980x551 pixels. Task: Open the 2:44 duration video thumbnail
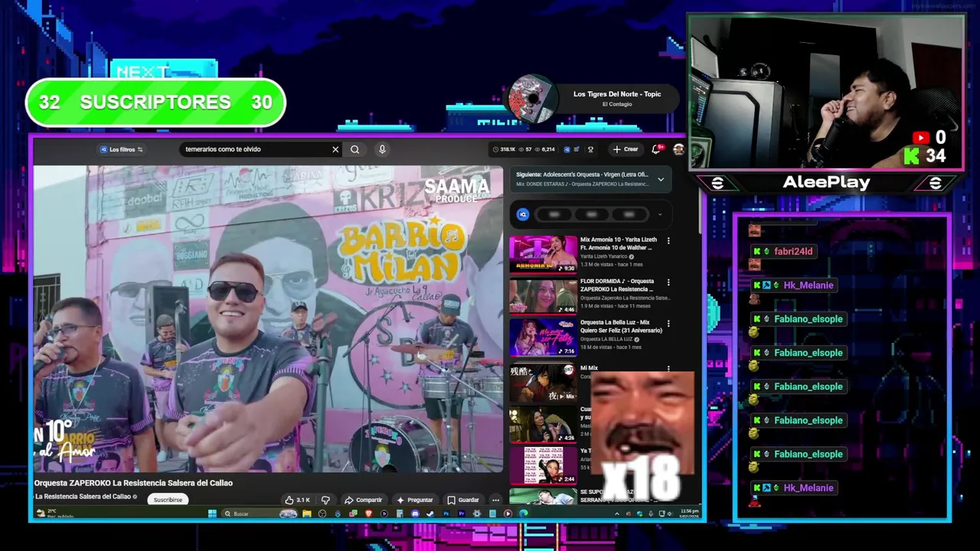click(x=543, y=465)
